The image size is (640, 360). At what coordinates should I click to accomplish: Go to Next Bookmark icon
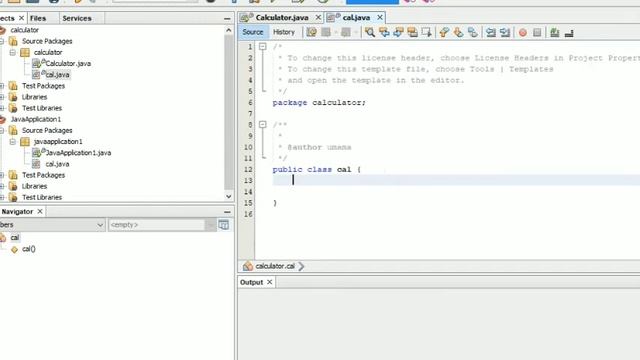click(458, 32)
